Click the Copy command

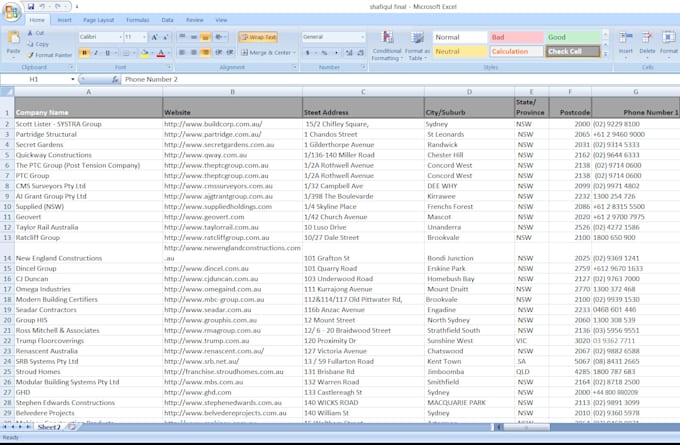38,44
